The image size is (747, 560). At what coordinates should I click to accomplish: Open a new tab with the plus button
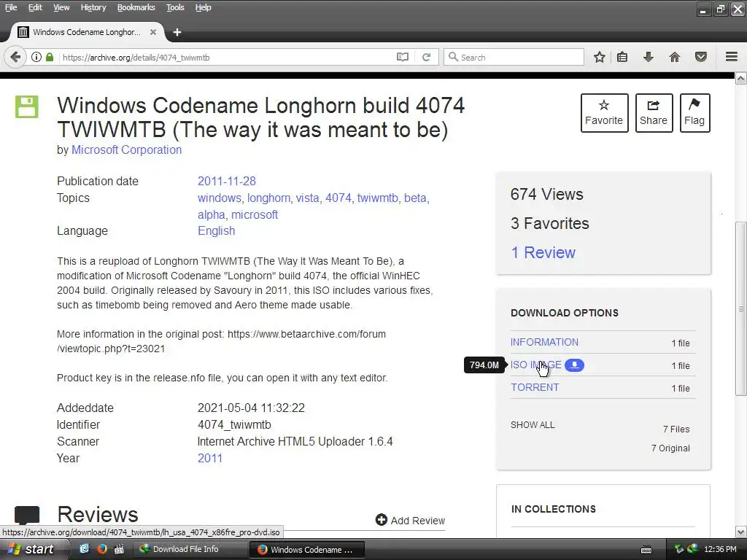point(177,32)
